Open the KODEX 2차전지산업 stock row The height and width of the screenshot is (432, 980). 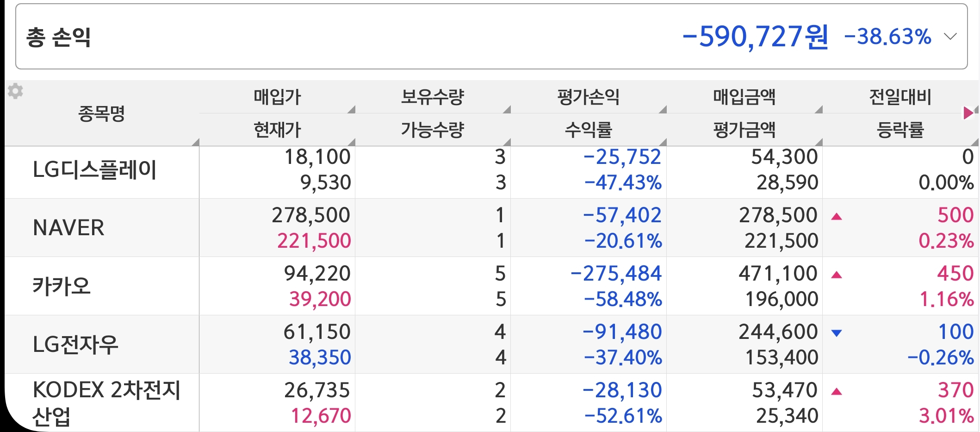pos(492,403)
